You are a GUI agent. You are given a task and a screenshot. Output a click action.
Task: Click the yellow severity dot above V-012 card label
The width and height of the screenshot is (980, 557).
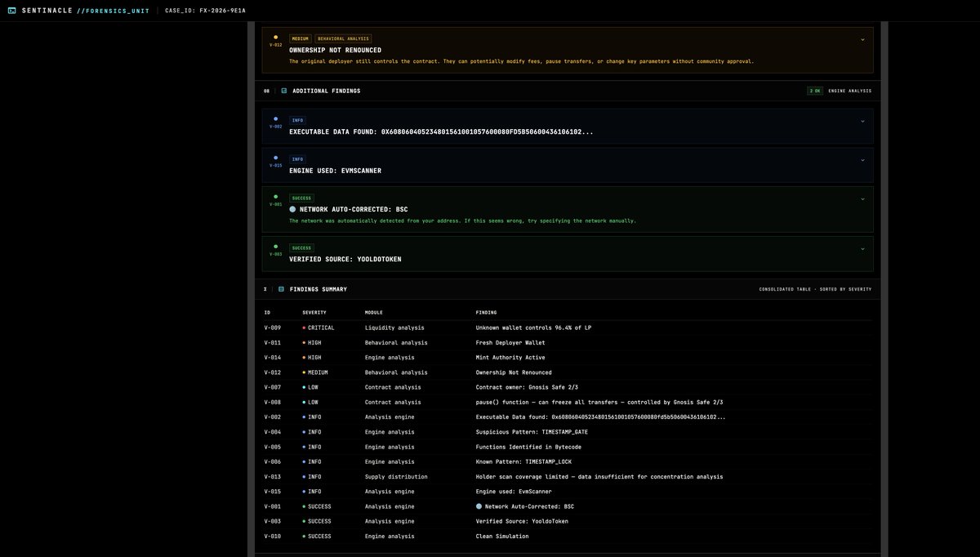point(275,37)
